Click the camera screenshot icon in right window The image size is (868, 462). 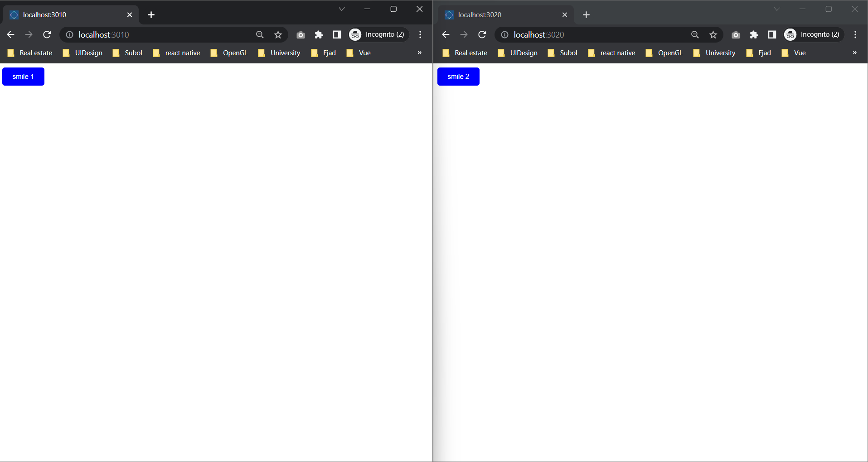[736, 35]
